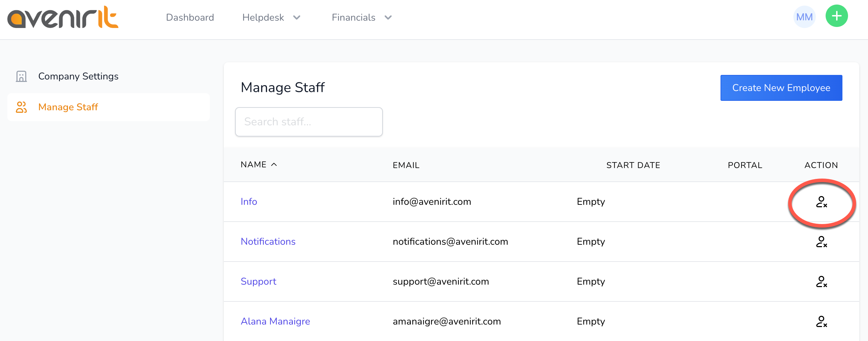Focus the Search staff field
The height and width of the screenshot is (341, 868).
click(x=309, y=122)
